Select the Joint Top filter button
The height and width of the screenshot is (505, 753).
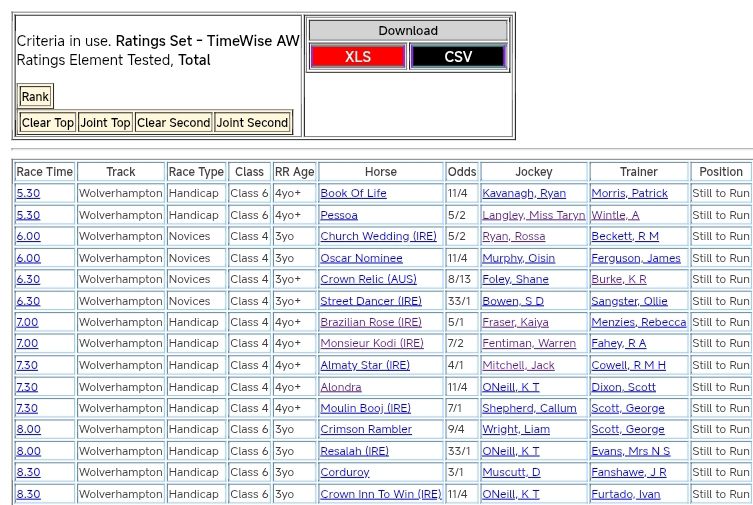click(x=105, y=123)
